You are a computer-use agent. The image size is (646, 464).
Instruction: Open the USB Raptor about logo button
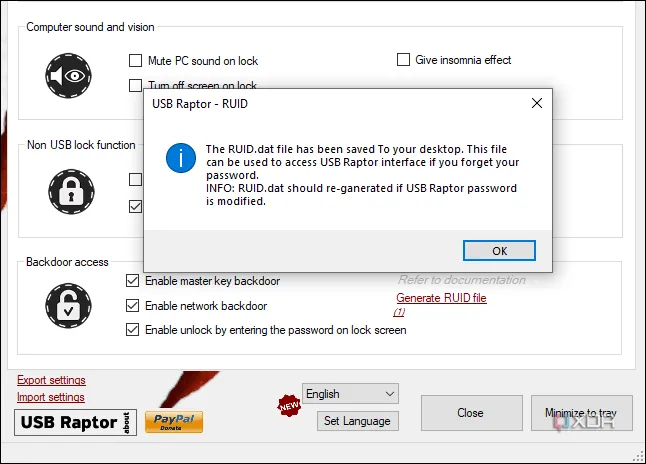tap(75, 422)
